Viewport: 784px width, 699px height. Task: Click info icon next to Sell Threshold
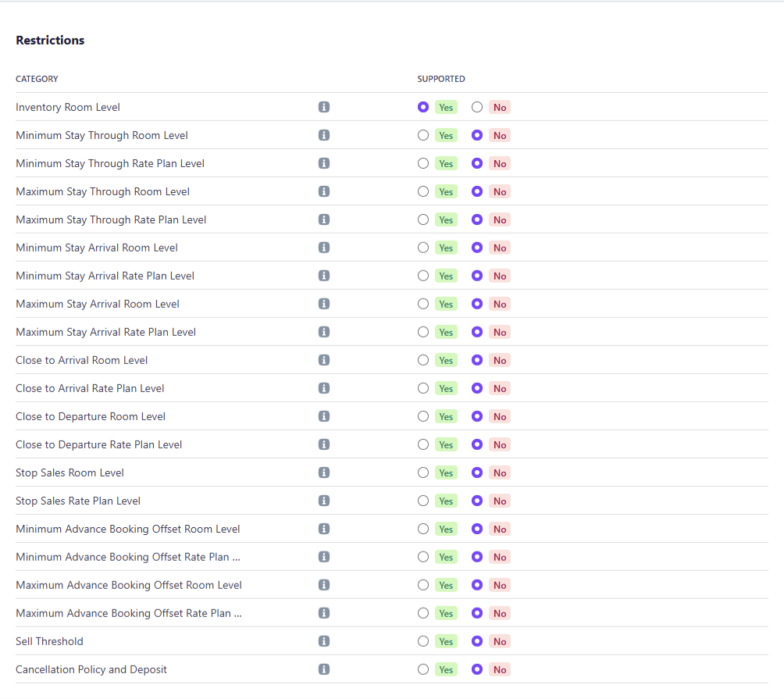324,641
